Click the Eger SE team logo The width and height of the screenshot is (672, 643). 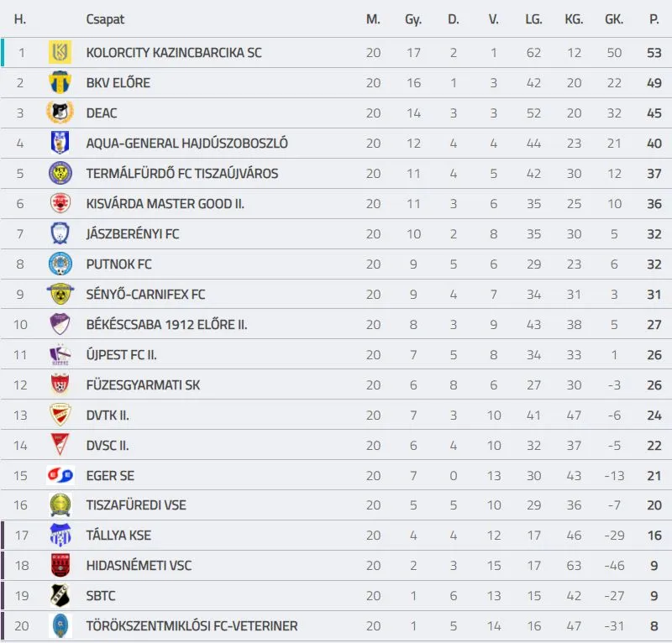60,476
